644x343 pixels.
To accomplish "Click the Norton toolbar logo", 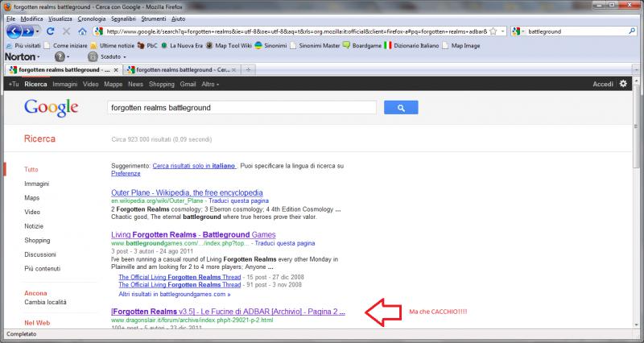I will [20, 57].
